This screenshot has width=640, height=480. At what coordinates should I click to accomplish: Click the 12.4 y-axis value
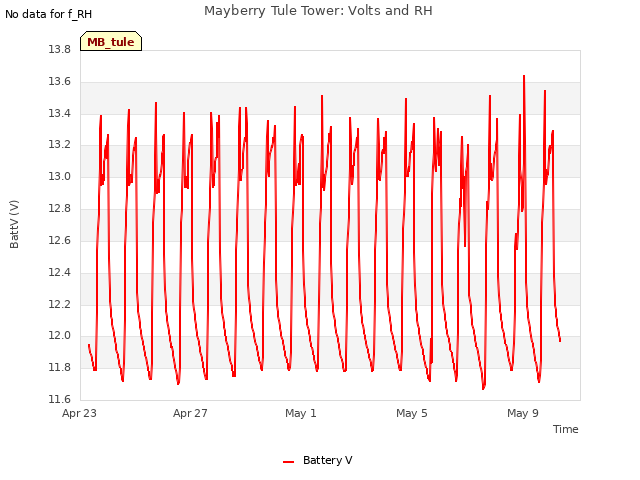[x=60, y=272]
